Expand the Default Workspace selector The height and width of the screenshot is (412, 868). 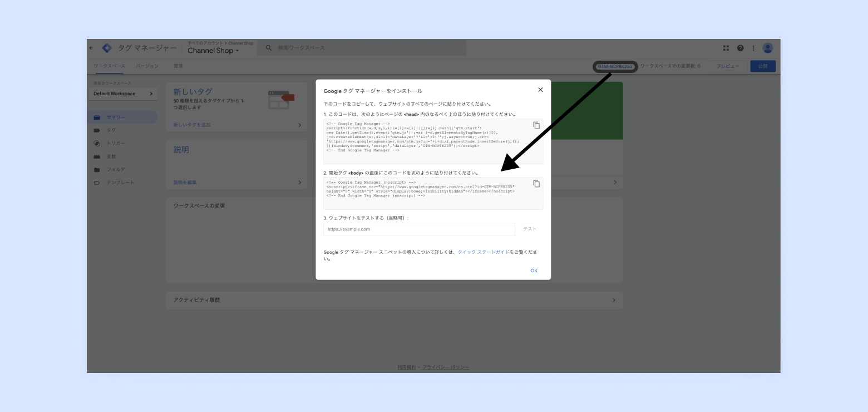123,94
